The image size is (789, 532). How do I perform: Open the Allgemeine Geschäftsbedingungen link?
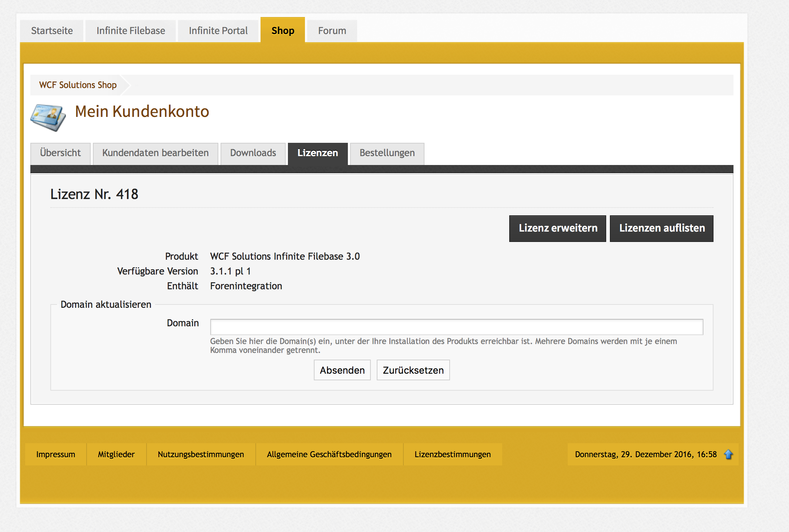(x=329, y=454)
